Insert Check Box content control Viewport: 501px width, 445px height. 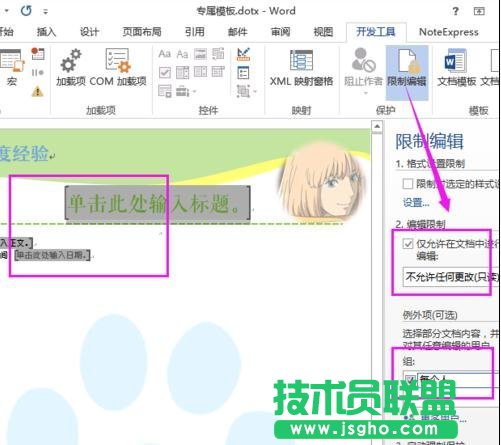tap(165, 72)
